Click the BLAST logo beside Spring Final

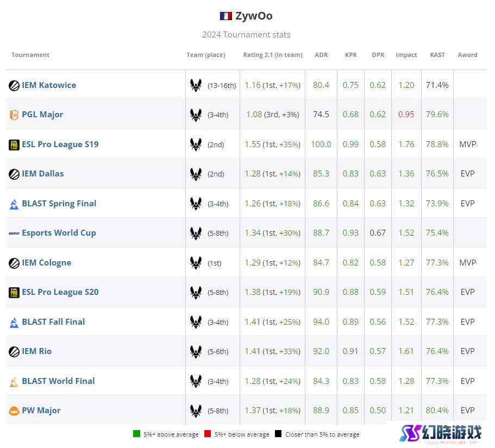point(14,204)
